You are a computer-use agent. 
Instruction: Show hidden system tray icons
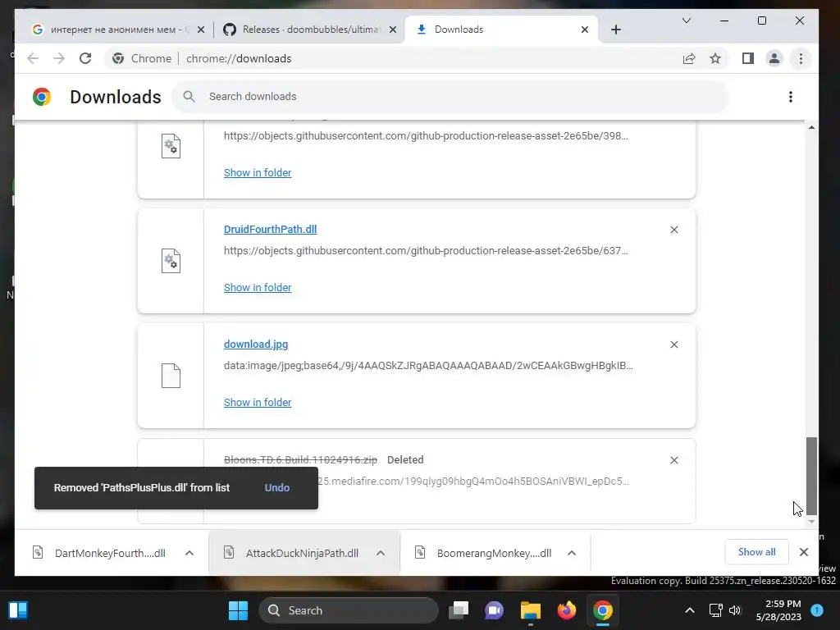[689, 610]
